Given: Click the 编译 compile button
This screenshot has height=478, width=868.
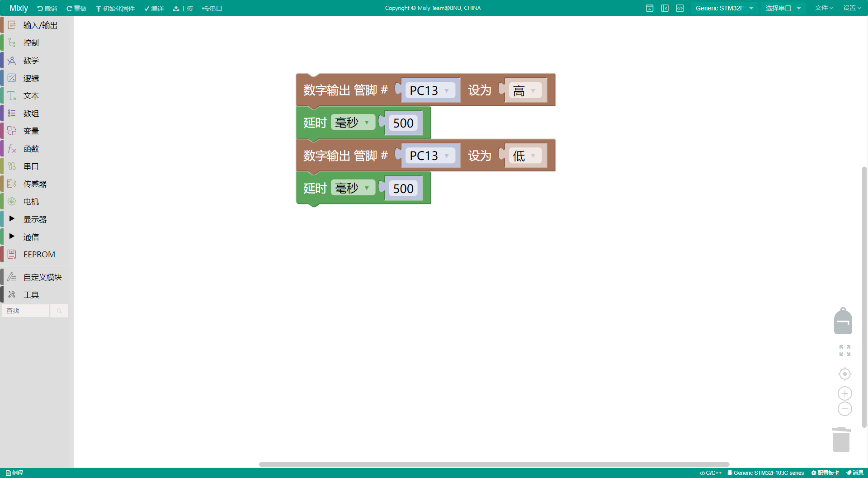Looking at the screenshot, I should (154, 9).
